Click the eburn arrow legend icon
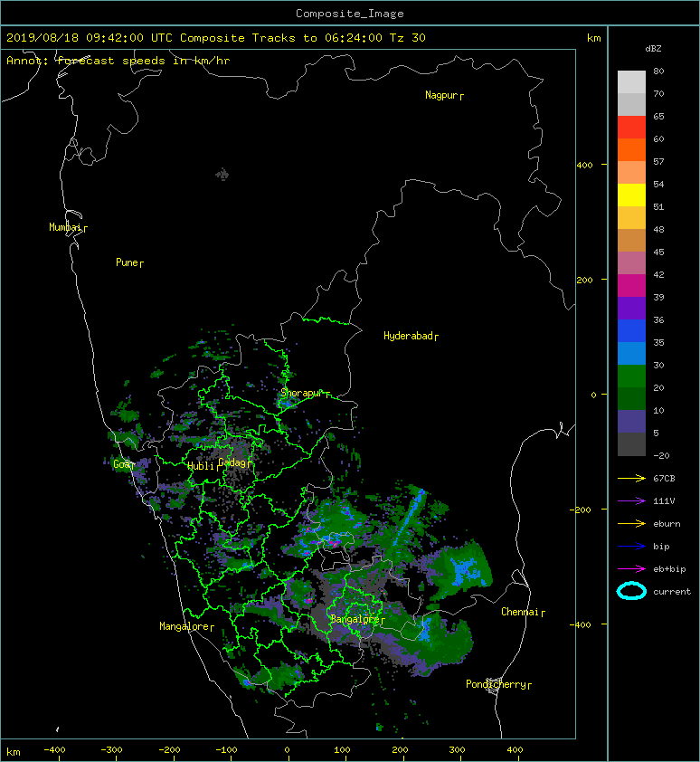Screen dimensions: 700x762 pyautogui.click(x=631, y=523)
